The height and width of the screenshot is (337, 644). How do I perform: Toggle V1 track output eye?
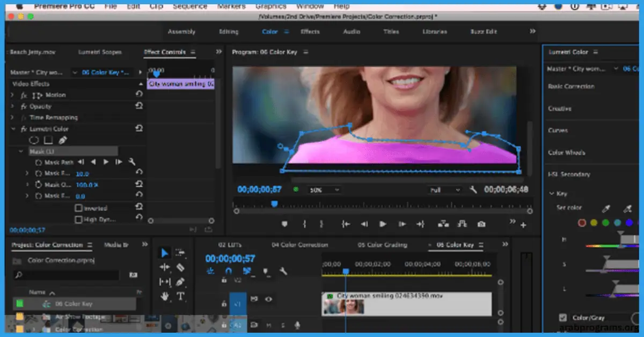[x=268, y=299]
